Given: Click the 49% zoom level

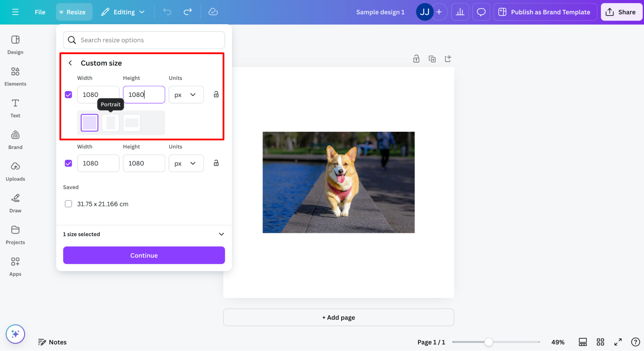Looking at the screenshot, I should (558, 342).
